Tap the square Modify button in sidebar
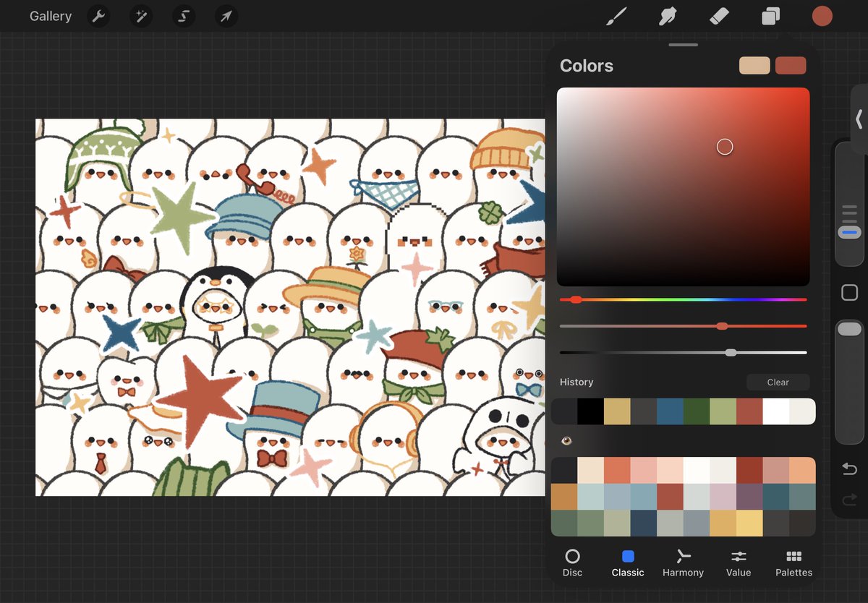Screen dimensions: 868x603 850,293
